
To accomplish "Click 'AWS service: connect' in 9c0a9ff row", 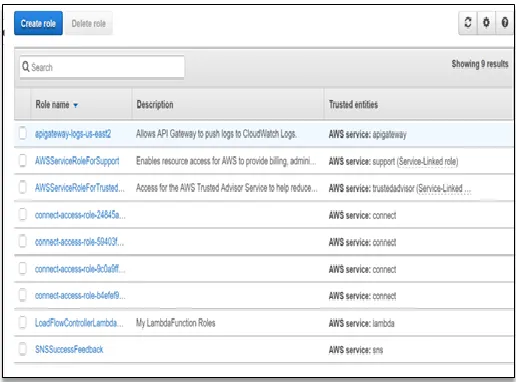I will tap(362, 269).
